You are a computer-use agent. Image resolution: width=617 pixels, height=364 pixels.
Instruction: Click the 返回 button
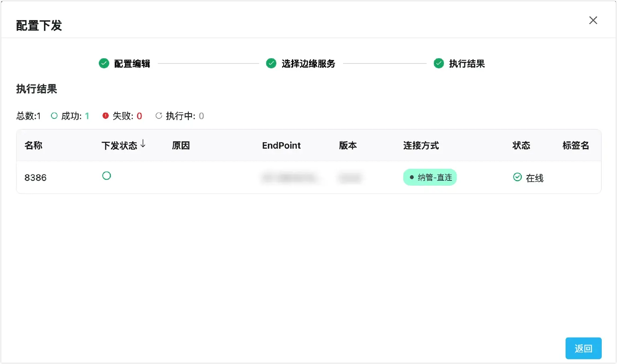(583, 348)
